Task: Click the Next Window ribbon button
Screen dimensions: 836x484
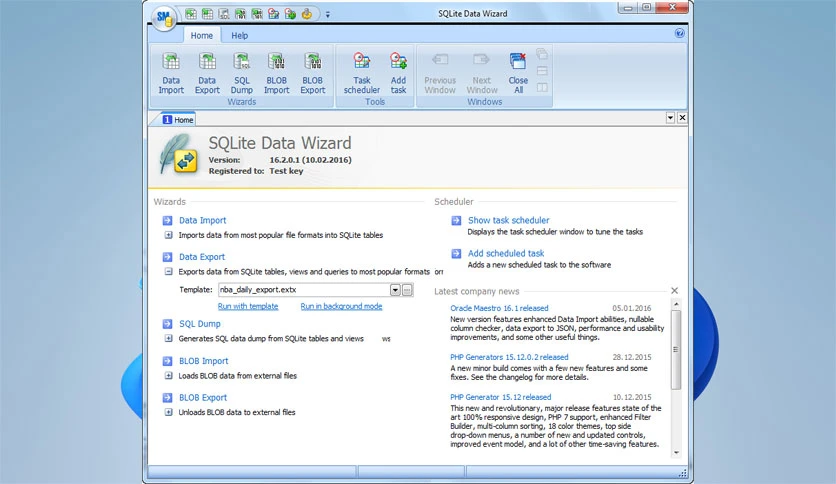Action: point(481,74)
